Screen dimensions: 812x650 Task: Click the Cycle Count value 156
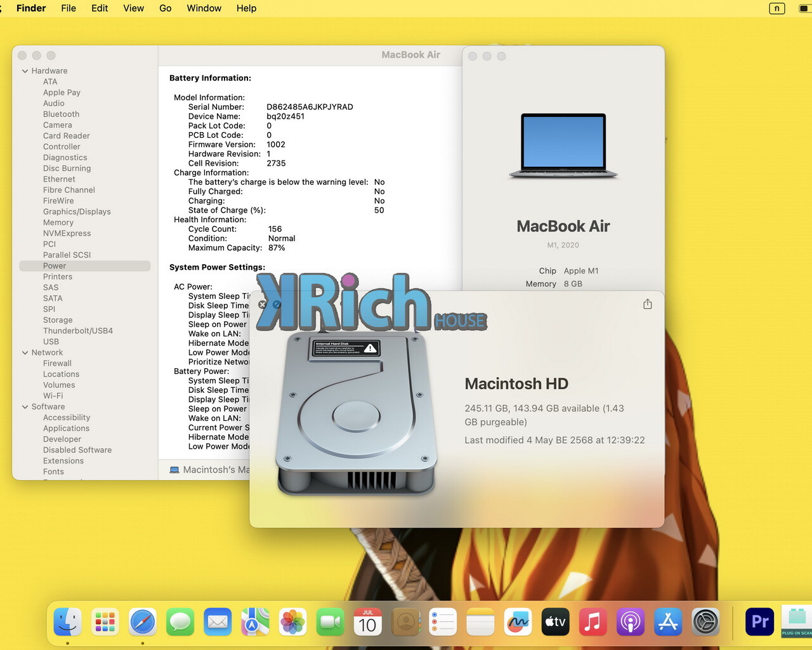tap(275, 229)
